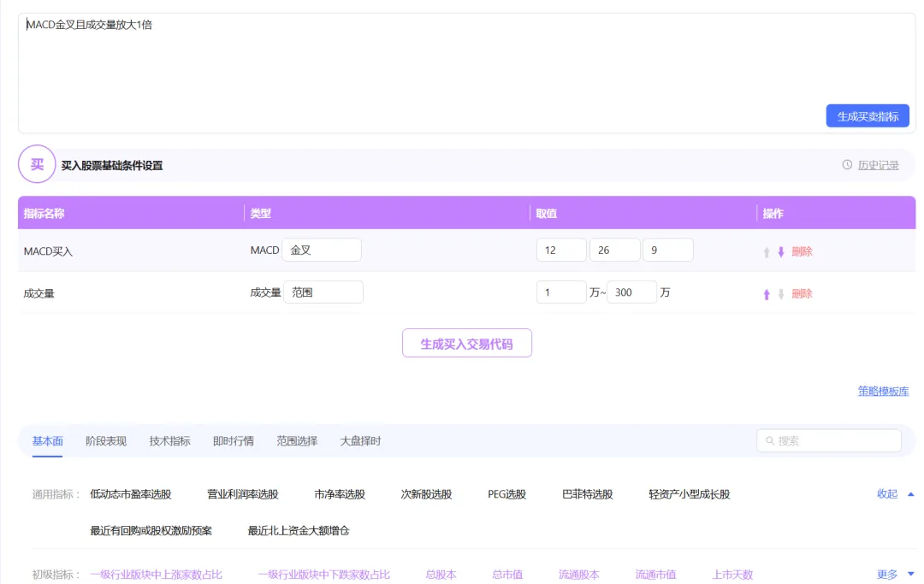Switch to 大盘择时 tab
Screen dimensions: 924x584
coord(361,441)
